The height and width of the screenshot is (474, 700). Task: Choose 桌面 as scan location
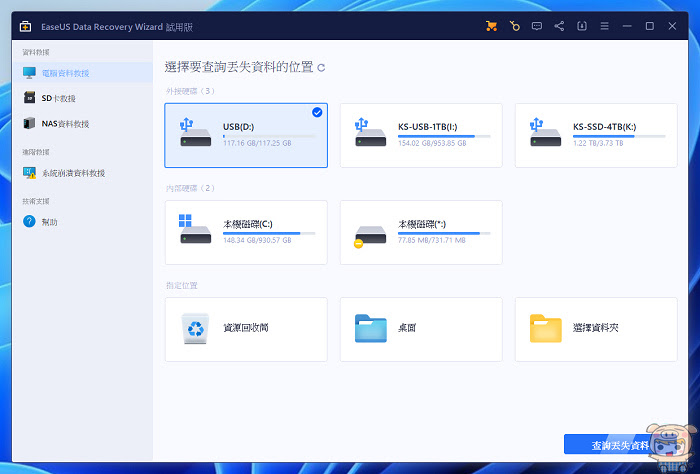(421, 329)
